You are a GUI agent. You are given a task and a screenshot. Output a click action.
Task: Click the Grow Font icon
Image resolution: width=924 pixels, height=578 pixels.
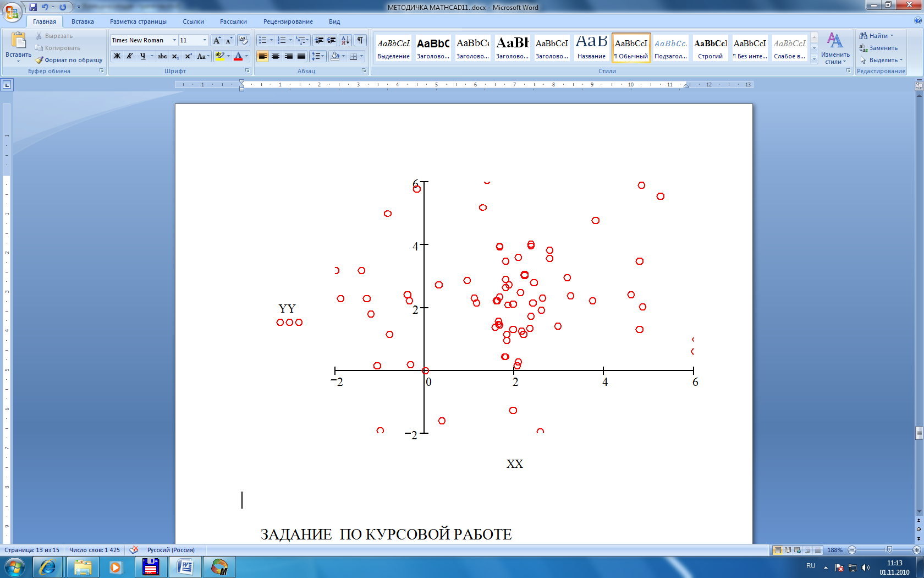tap(217, 40)
